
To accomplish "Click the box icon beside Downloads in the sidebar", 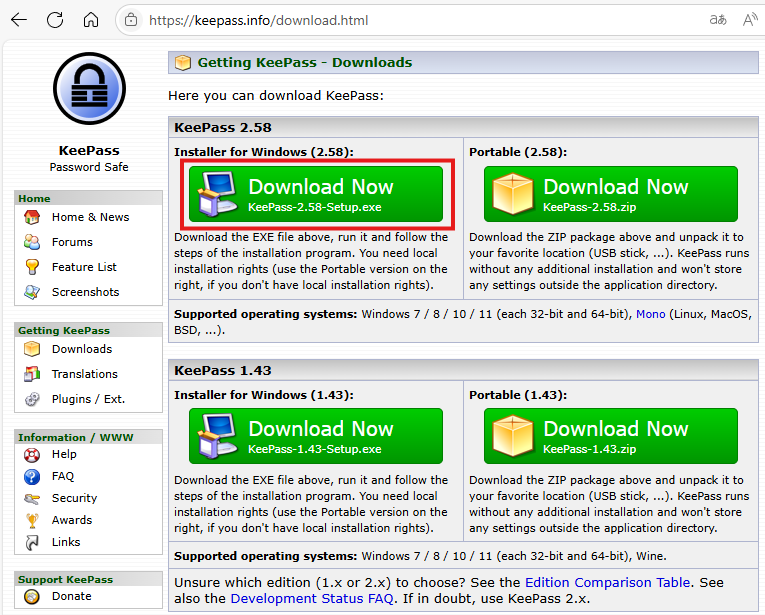I will point(32,349).
